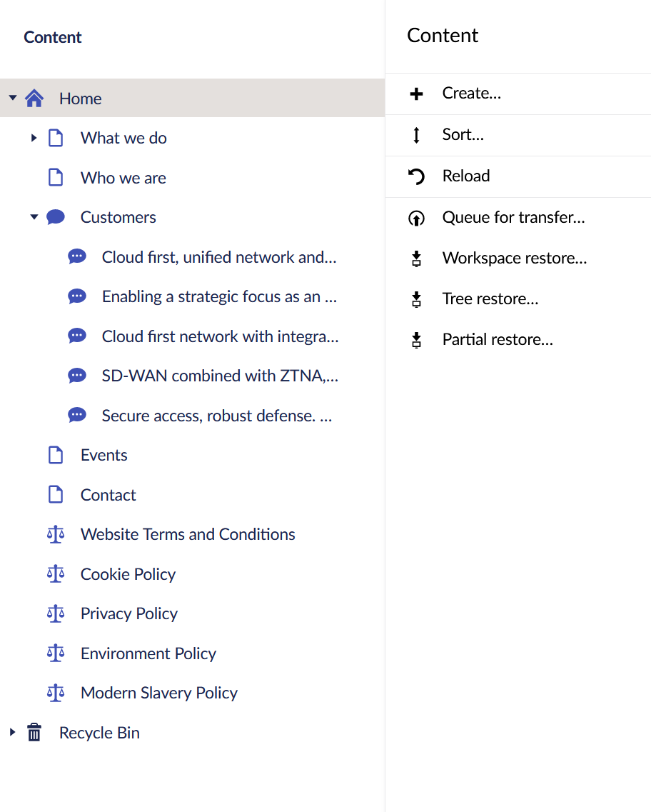The height and width of the screenshot is (812, 651).
Task: Open 'Secure access, robust defense. ...' item
Action: (x=217, y=416)
